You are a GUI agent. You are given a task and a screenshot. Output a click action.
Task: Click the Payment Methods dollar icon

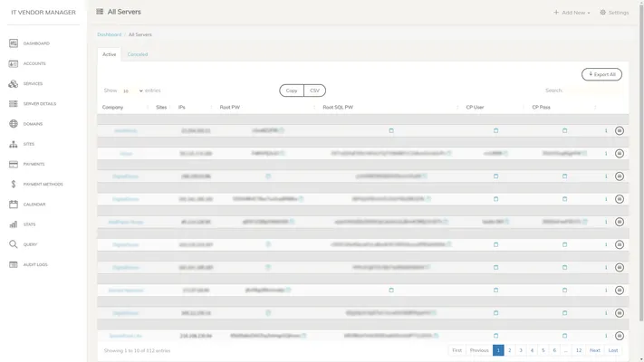14,184
